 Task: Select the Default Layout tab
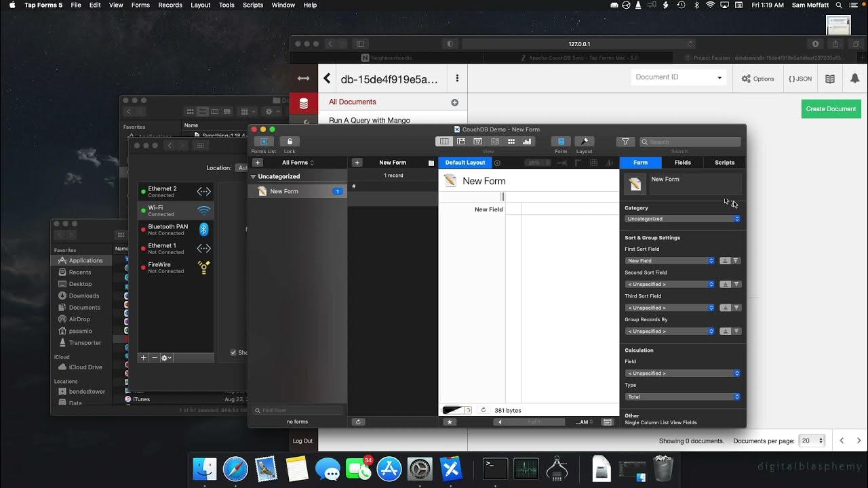click(465, 163)
